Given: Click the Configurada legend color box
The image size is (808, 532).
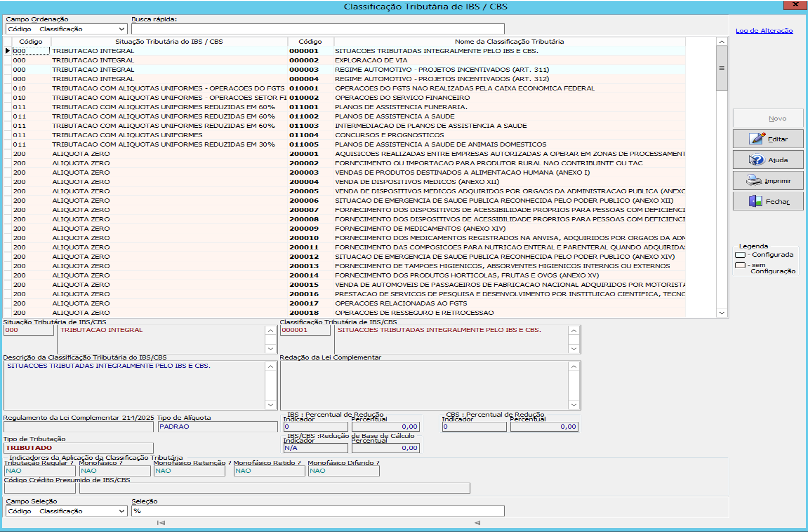Looking at the screenshot, I should coord(740,255).
